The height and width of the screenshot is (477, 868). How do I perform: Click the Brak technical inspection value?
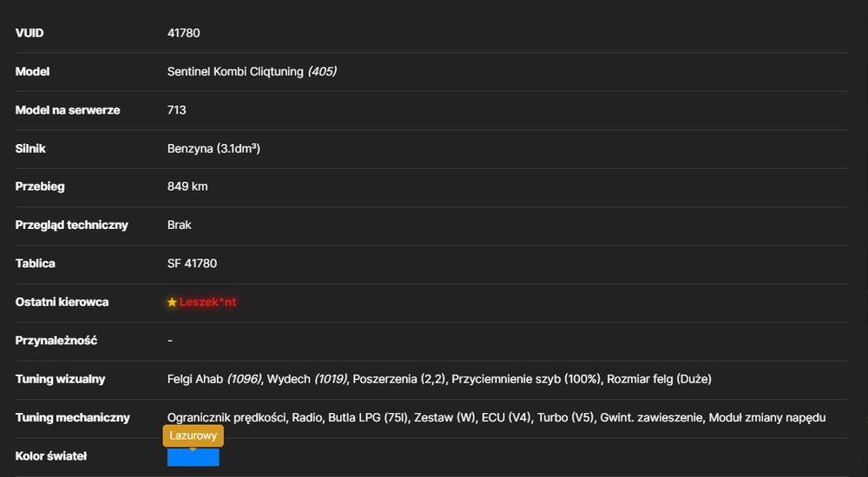[x=180, y=225]
